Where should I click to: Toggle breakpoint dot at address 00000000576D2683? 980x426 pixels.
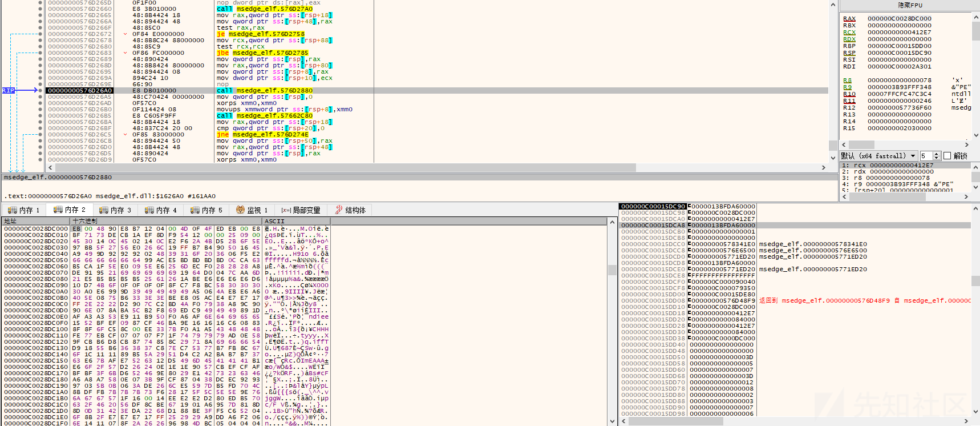(40, 53)
